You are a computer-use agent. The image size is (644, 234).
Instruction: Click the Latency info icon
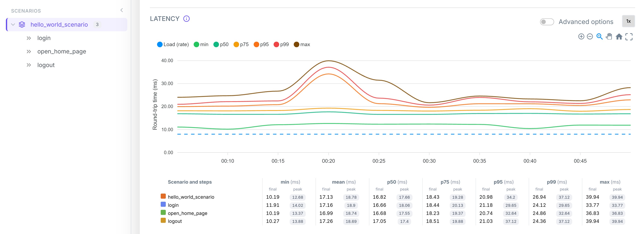(187, 19)
